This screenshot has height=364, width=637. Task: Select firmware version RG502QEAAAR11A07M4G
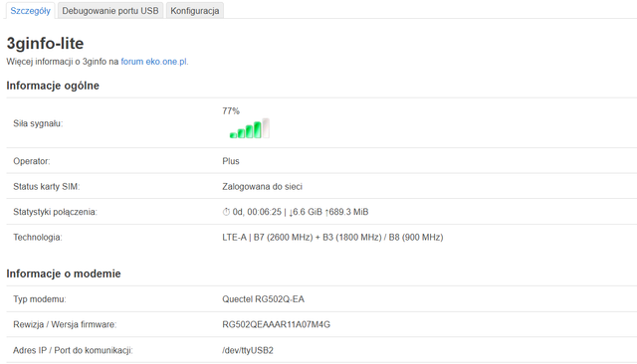click(276, 324)
